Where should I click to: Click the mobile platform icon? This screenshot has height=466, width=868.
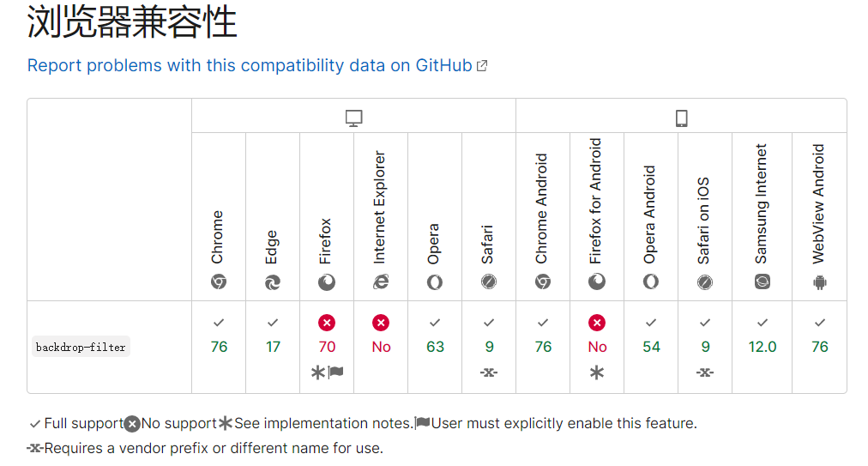click(682, 118)
